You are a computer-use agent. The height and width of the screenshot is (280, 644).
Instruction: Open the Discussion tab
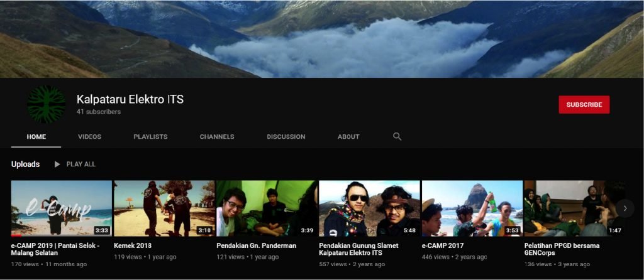pos(286,137)
